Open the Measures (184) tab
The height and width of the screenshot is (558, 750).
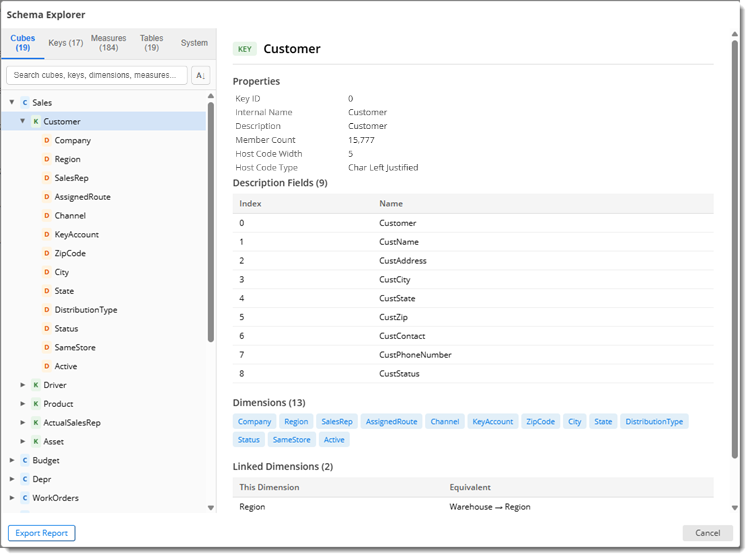[109, 43]
